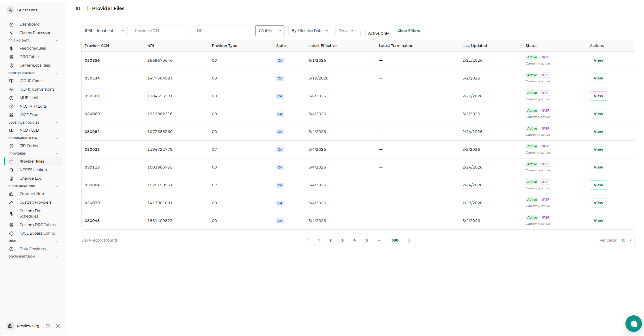Click the Carrier-Localities pin icon

(11, 66)
